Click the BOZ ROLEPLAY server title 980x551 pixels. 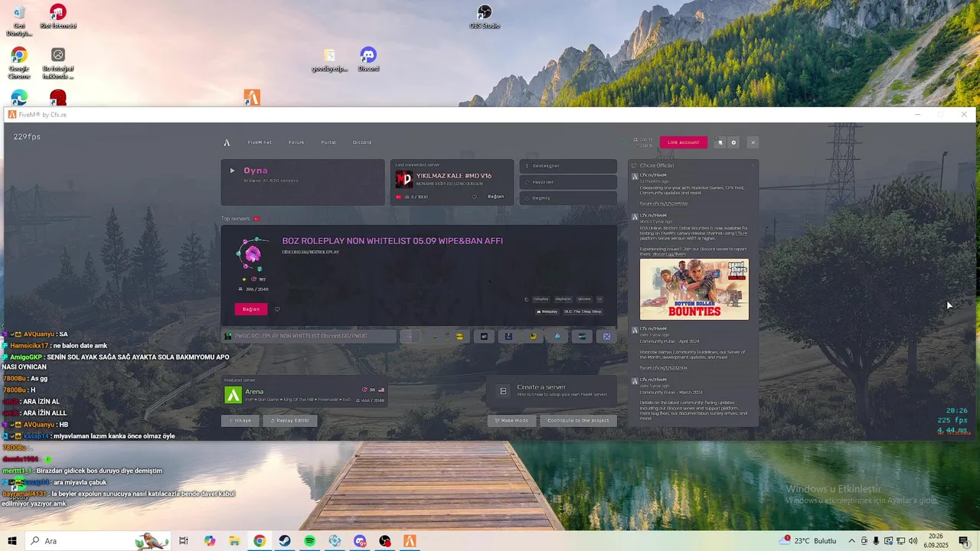pos(392,240)
